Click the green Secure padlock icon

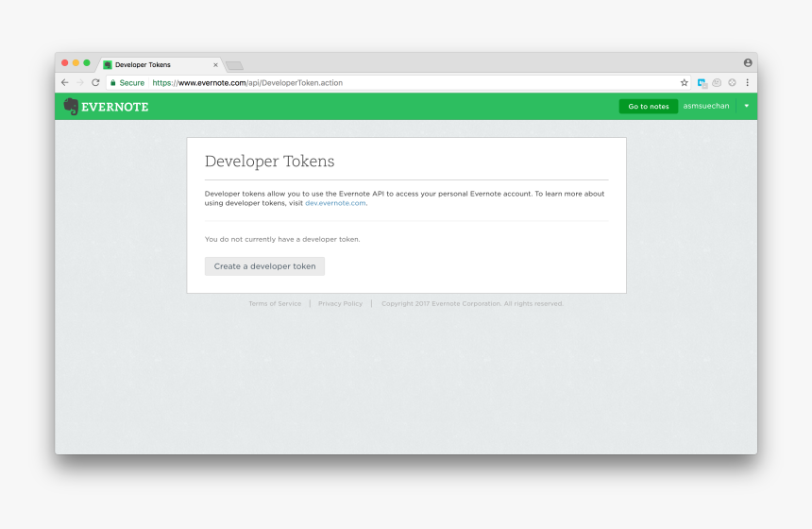113,82
